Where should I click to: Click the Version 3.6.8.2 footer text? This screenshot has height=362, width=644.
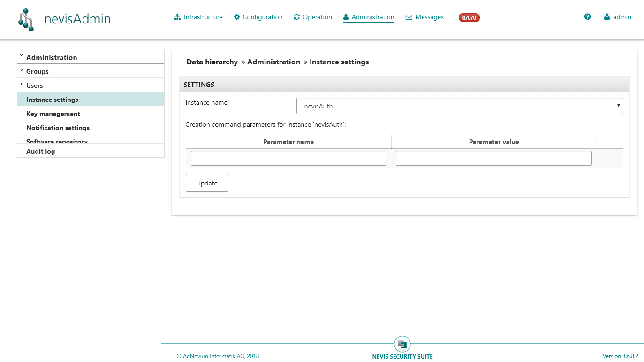click(x=621, y=356)
